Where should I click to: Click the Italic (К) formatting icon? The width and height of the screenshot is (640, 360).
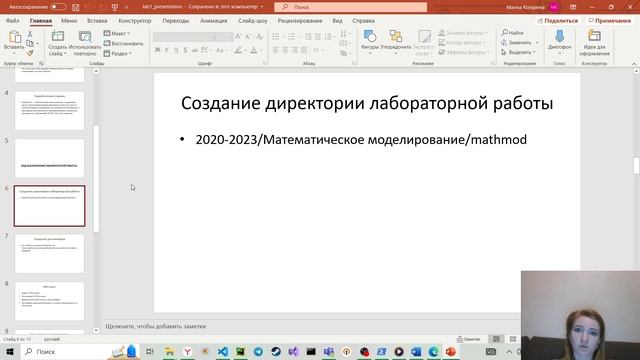click(x=167, y=50)
